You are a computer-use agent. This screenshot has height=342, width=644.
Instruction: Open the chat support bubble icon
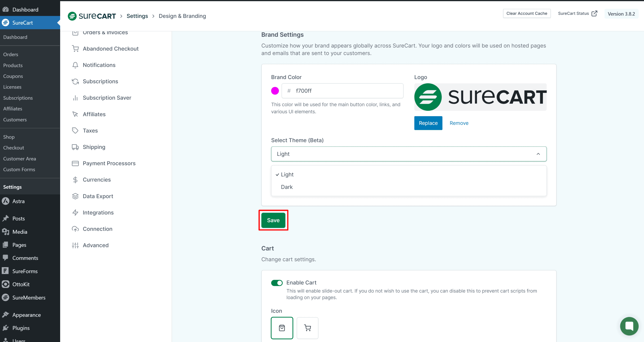(x=629, y=326)
